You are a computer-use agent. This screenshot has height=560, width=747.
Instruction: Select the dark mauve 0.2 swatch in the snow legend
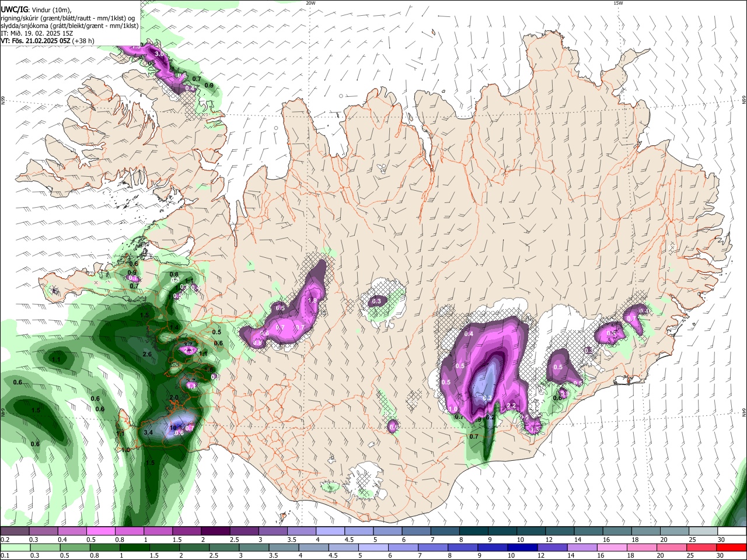(15, 531)
